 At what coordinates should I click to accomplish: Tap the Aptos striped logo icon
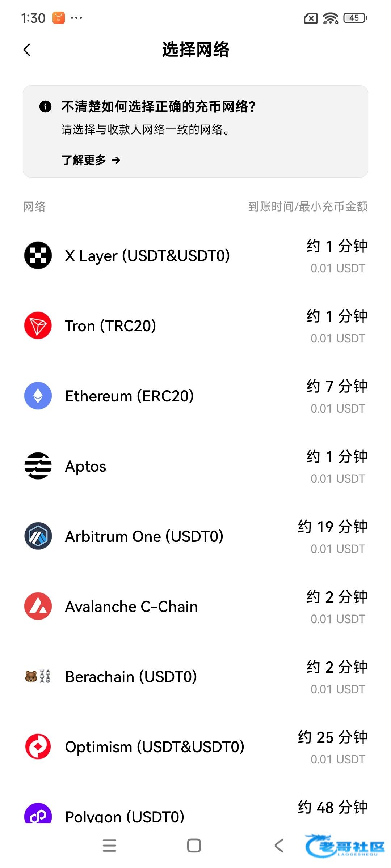coord(38,466)
